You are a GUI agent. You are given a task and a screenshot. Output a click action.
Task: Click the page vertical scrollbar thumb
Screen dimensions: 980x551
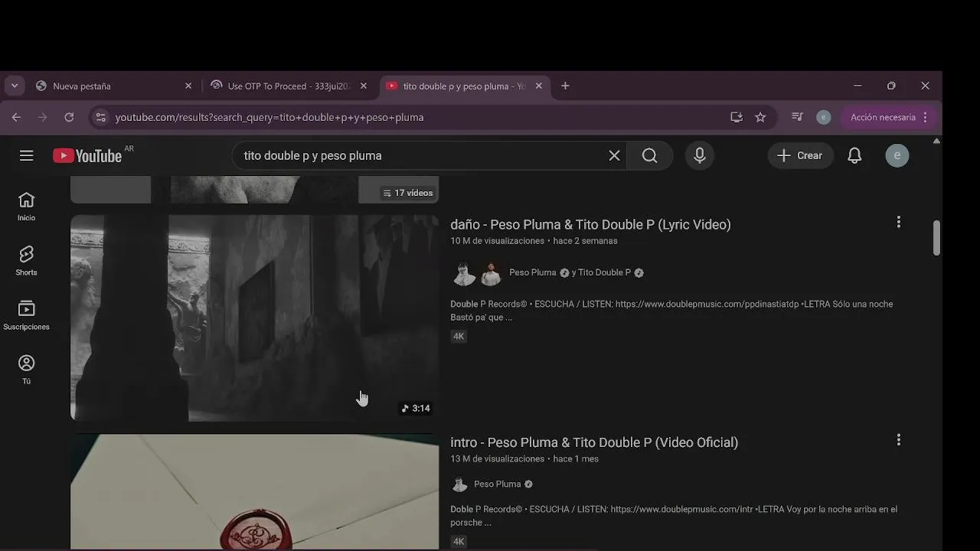936,238
